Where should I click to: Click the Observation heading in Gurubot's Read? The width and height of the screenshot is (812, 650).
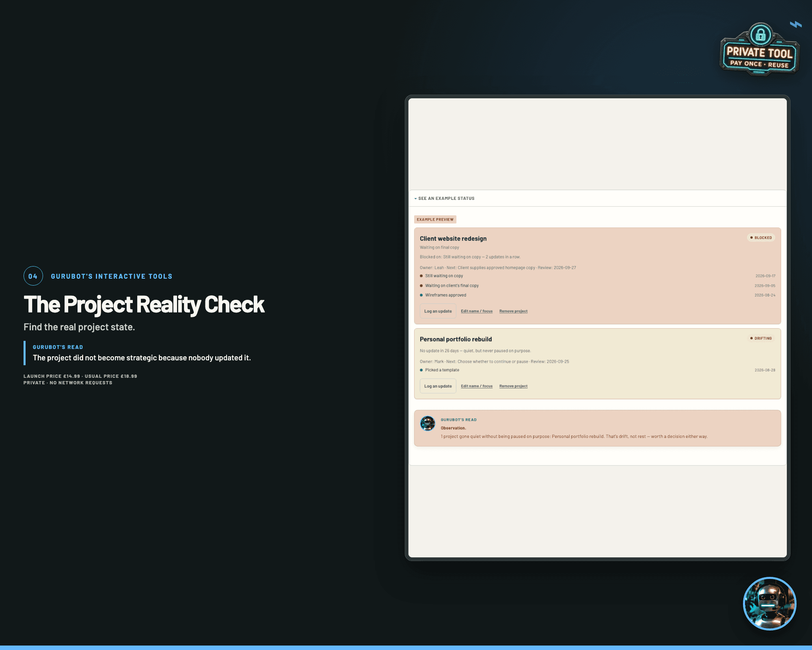coord(454,428)
